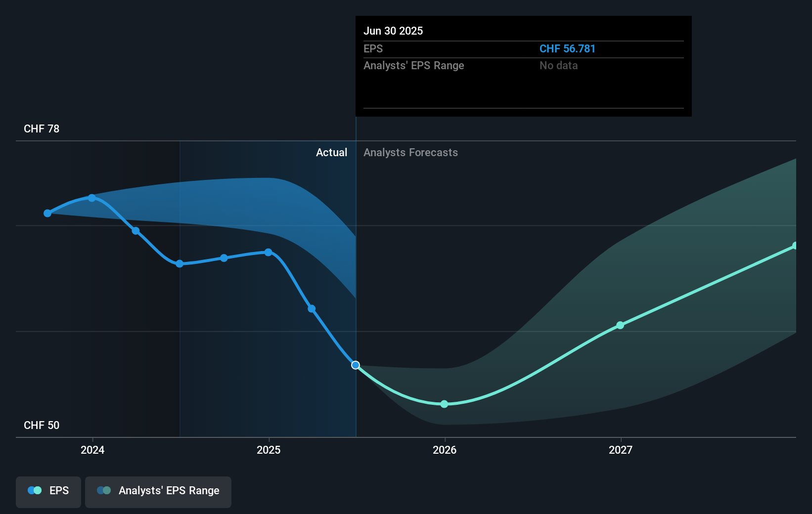Click the Jun 30 2025 tooltip header
Image resolution: width=812 pixels, height=514 pixels.
[x=394, y=31]
